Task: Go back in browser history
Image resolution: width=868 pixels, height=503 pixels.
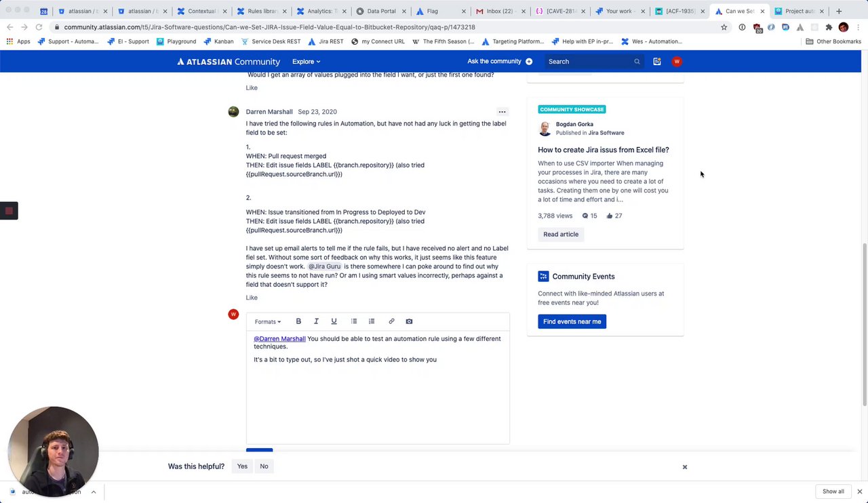Action: coord(9,27)
